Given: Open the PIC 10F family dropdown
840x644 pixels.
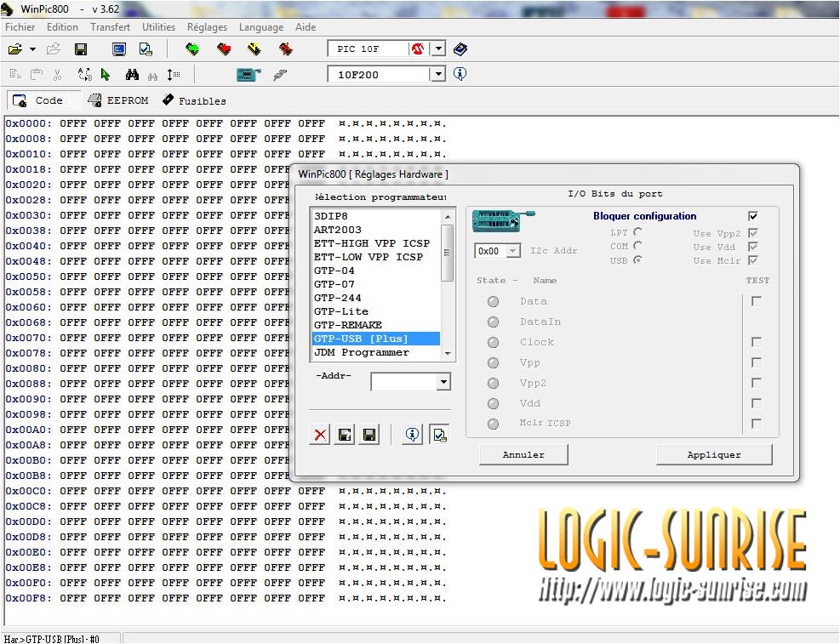Looking at the screenshot, I should click(x=438, y=49).
